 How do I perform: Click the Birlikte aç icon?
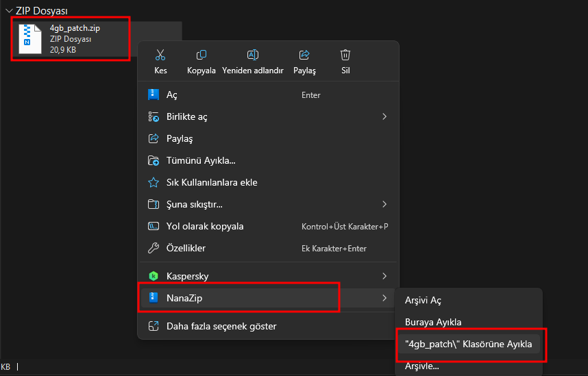154,116
